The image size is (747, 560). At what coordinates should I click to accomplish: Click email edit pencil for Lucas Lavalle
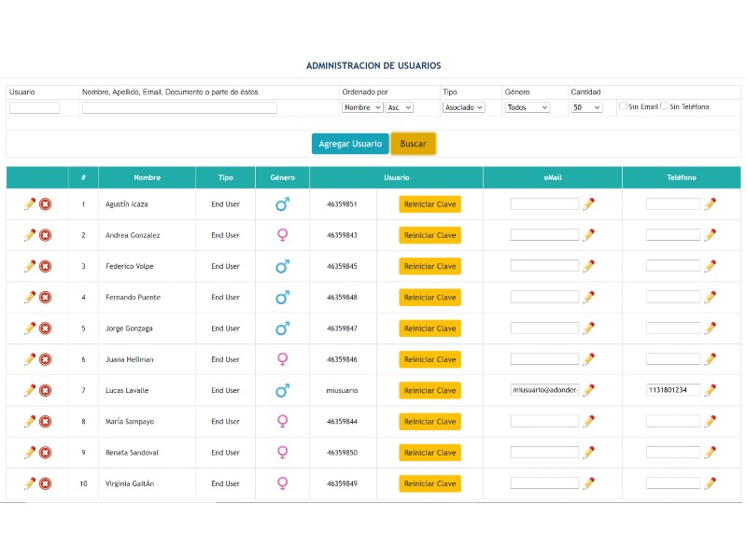point(588,390)
